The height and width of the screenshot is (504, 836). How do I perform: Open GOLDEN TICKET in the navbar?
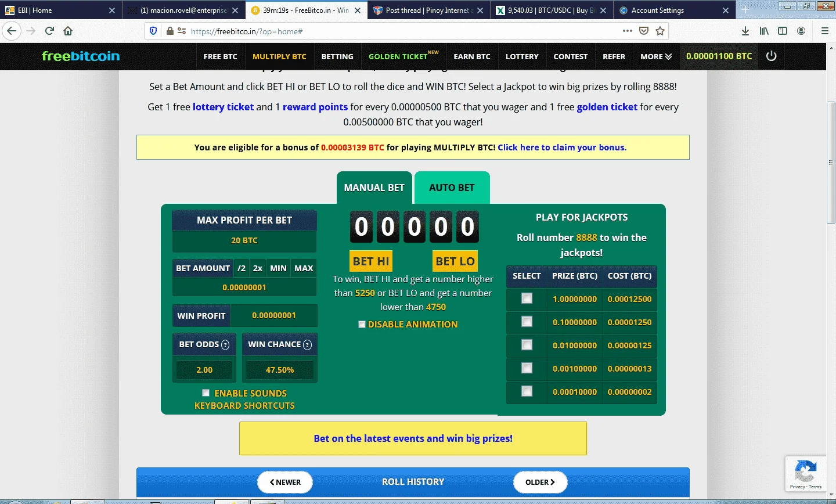tap(403, 56)
